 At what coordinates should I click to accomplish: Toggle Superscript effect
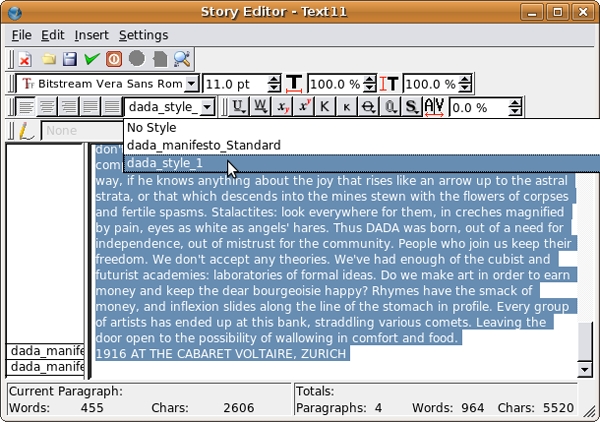[x=304, y=107]
